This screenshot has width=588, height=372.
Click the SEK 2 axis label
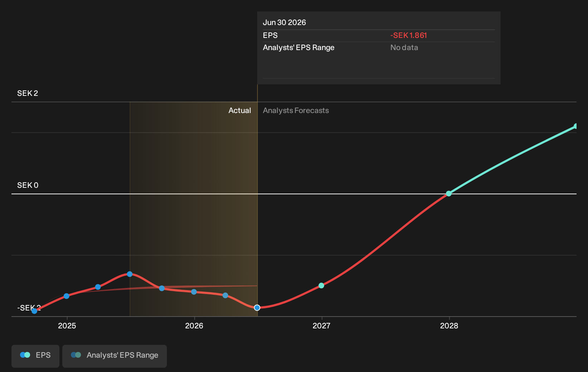(x=28, y=93)
